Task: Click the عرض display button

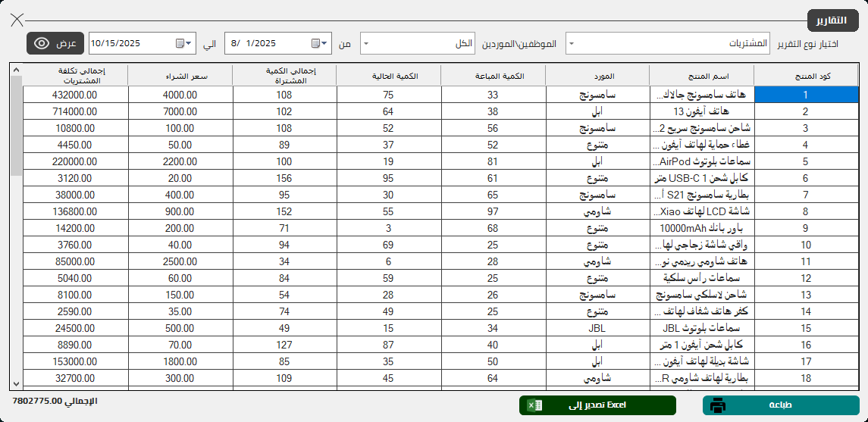Action: point(55,43)
